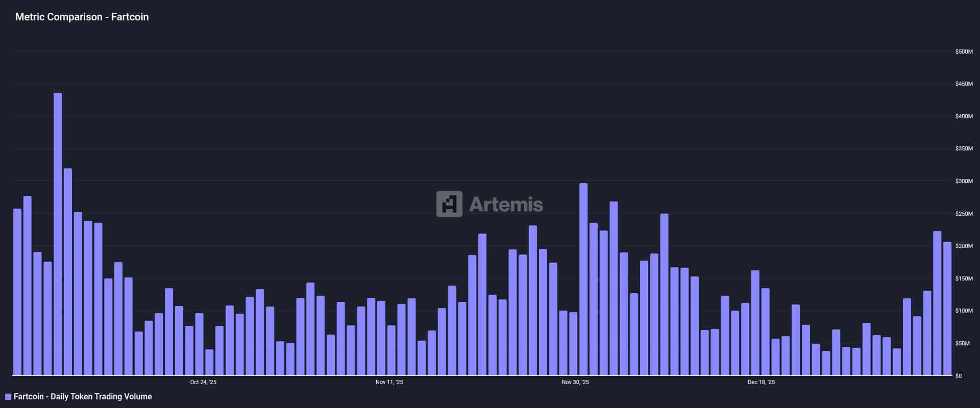Click the Nov 30, '25 axis label

point(575,382)
